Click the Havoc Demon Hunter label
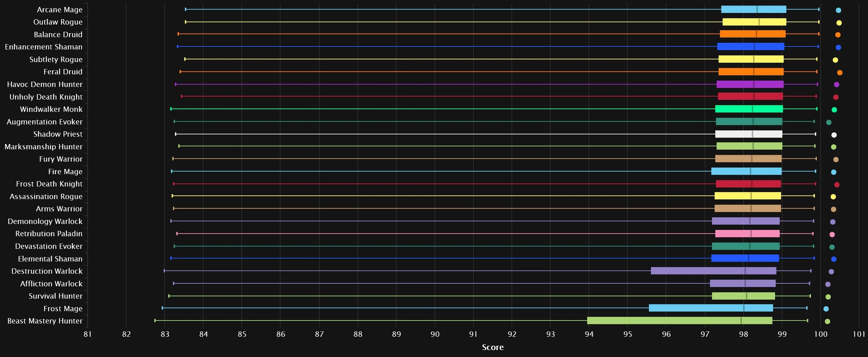The height and width of the screenshot is (357, 868). [x=45, y=85]
